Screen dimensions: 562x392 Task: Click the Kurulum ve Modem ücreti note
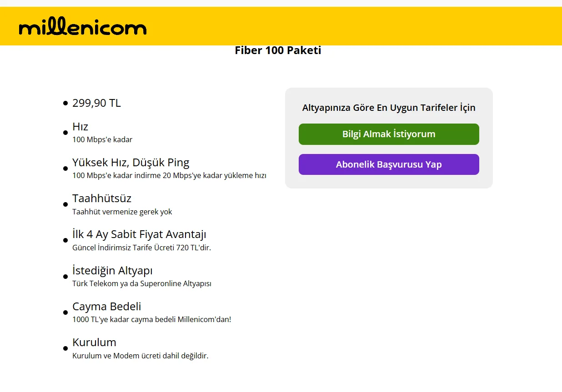[140, 356]
